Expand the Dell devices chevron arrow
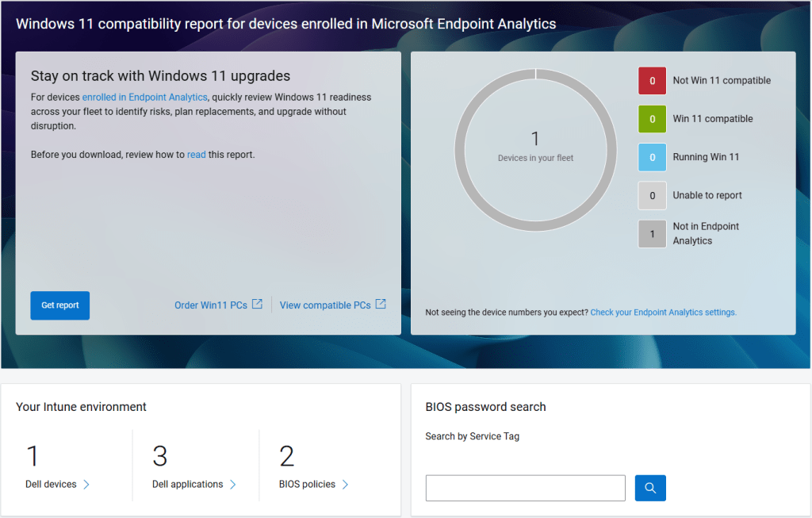Image resolution: width=812 pixels, height=518 pixels. click(x=86, y=485)
